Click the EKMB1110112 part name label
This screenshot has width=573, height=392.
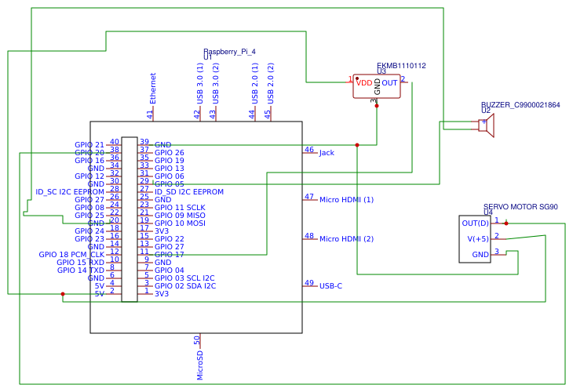pos(401,66)
